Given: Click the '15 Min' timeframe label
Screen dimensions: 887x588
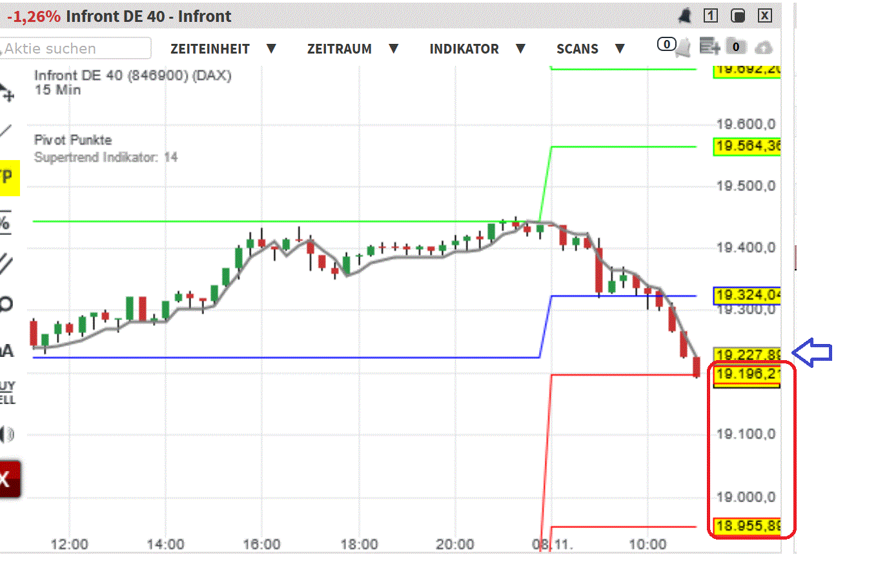Looking at the screenshot, I should click(x=58, y=90).
